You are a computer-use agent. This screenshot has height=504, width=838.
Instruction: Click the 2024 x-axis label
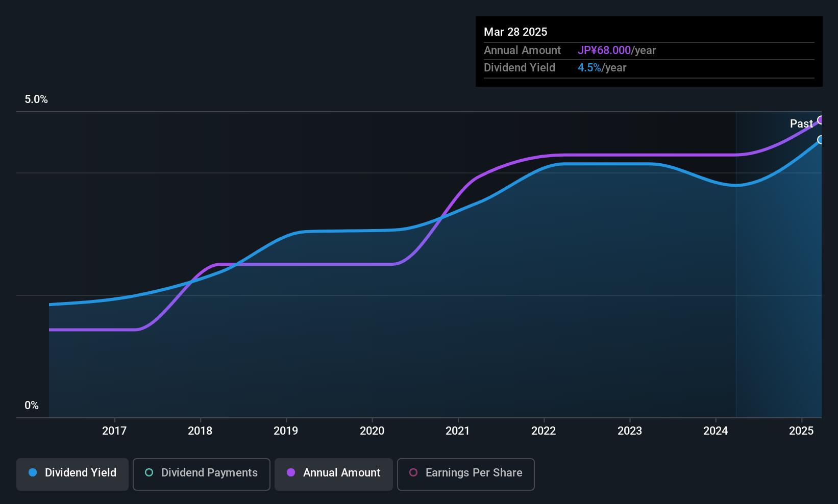716,431
